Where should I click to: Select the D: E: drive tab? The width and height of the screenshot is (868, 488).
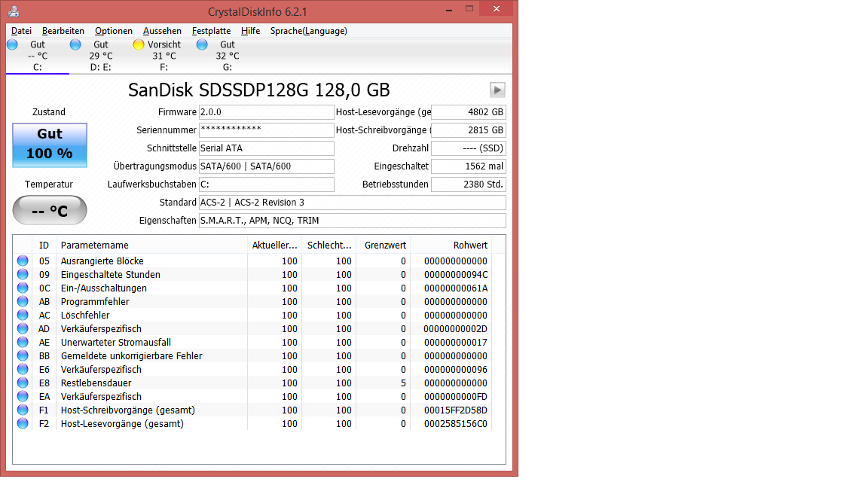coord(101,56)
